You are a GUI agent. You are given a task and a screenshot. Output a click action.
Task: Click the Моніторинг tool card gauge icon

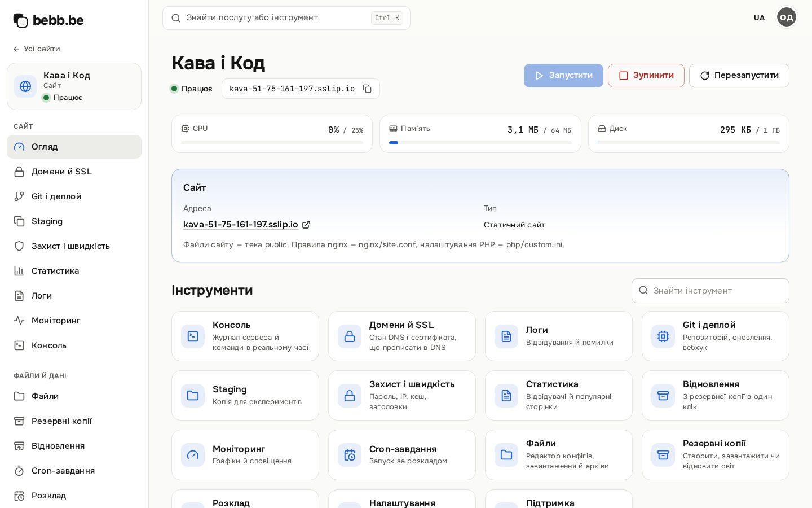pyautogui.click(x=193, y=455)
